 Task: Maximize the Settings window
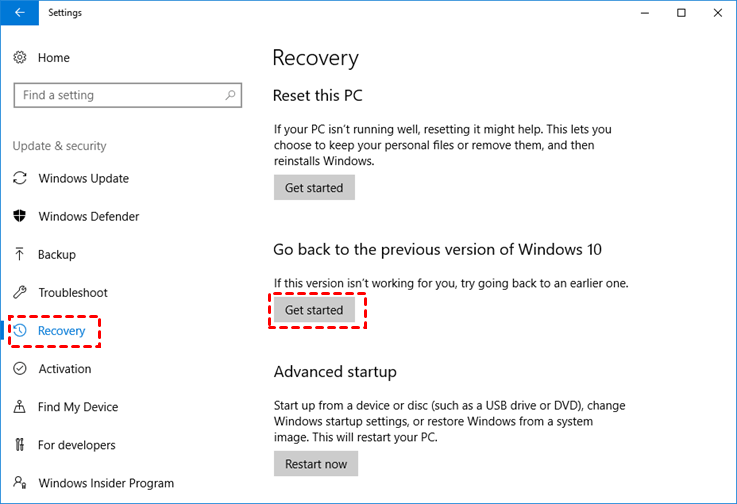(681, 13)
